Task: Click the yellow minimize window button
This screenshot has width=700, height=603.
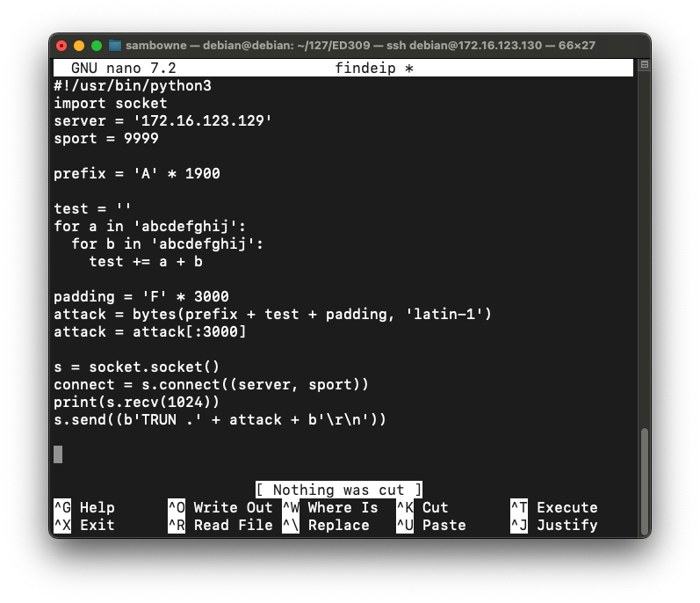Action: (79, 46)
